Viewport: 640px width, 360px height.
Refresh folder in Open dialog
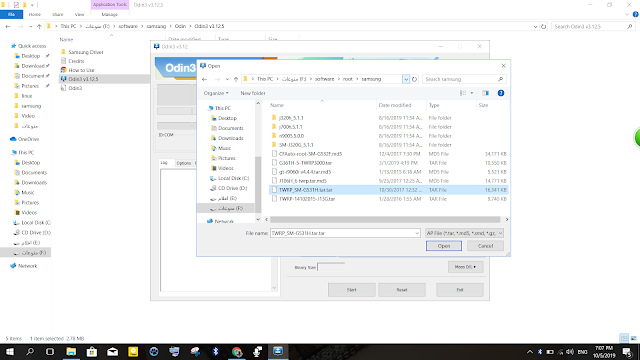point(414,79)
